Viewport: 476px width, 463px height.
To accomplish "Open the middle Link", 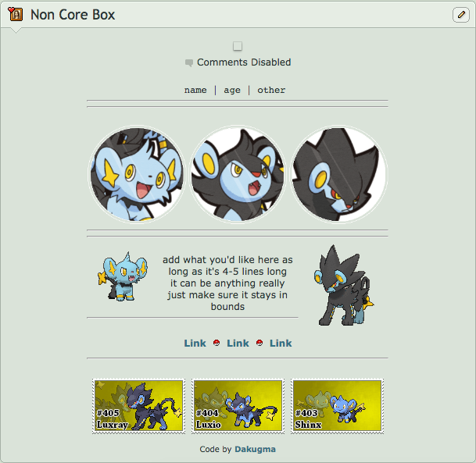I will pyautogui.click(x=238, y=343).
